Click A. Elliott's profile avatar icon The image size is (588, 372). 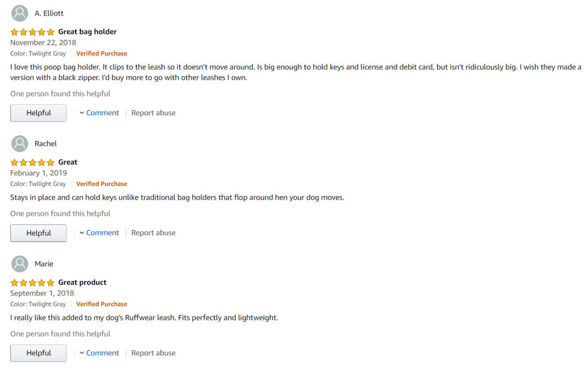(19, 13)
